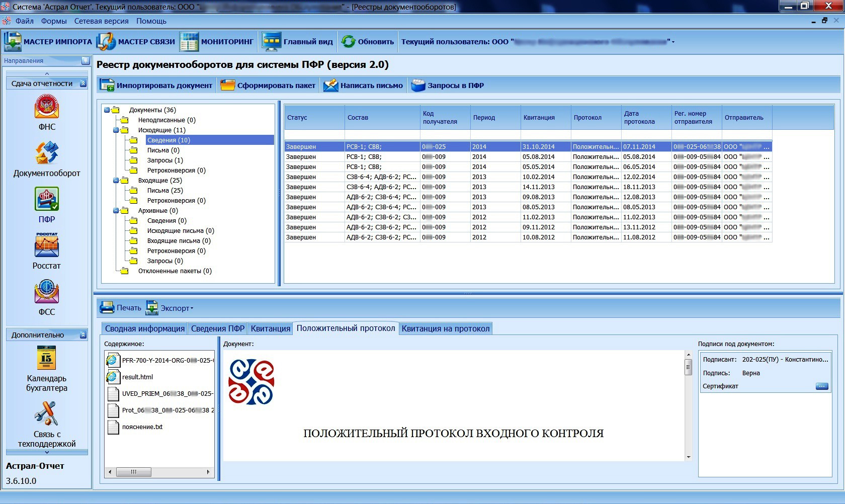The height and width of the screenshot is (504, 845).
Task: Open the ФСС sidebar icon
Action: (47, 292)
